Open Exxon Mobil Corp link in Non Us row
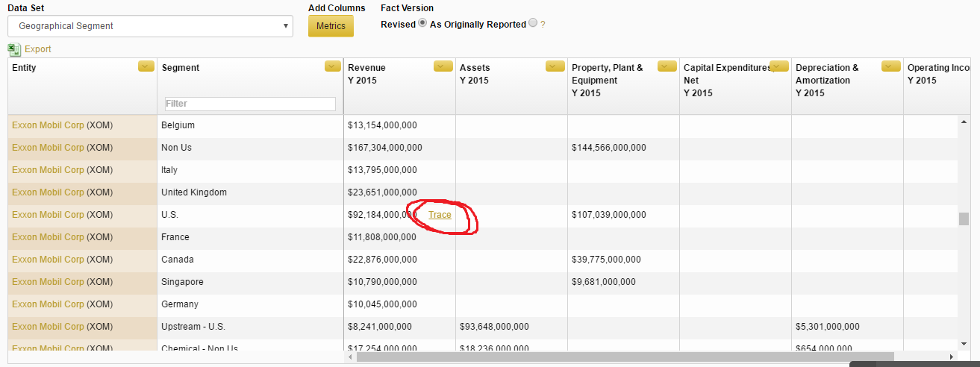980x367 pixels. [48, 148]
